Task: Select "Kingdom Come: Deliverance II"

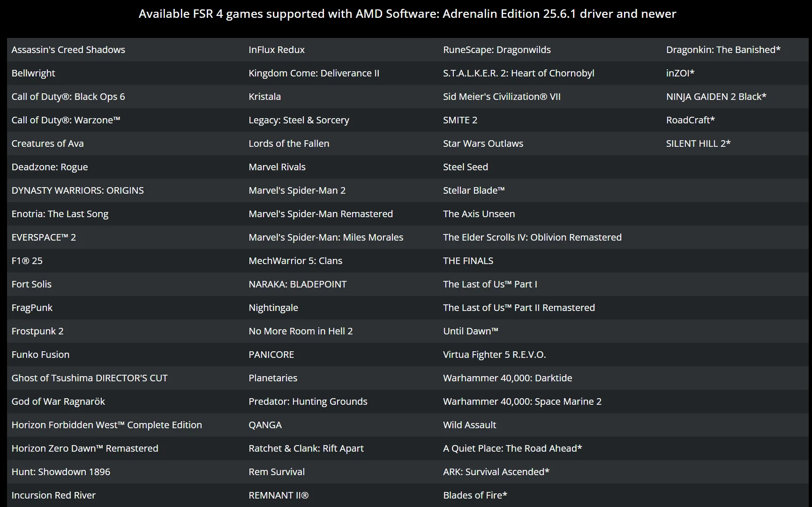Action: [x=314, y=73]
